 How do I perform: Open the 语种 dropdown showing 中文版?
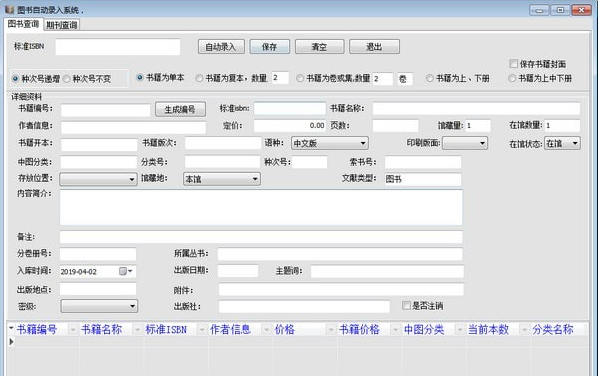(330, 143)
